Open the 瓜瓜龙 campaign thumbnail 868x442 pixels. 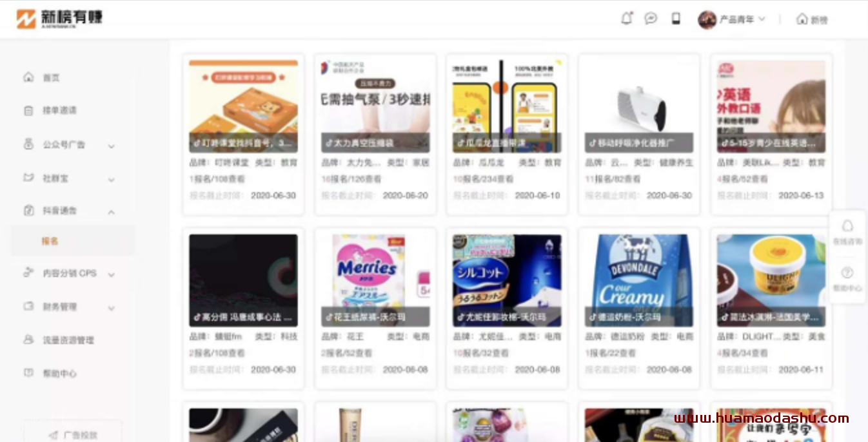pos(507,106)
